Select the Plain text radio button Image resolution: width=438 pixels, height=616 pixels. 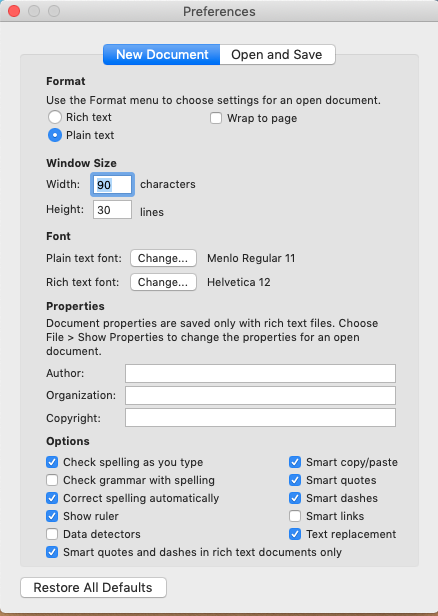click(55, 135)
